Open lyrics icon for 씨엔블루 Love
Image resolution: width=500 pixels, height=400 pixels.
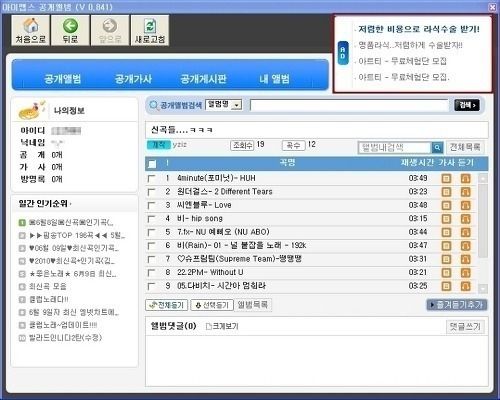tap(446, 205)
